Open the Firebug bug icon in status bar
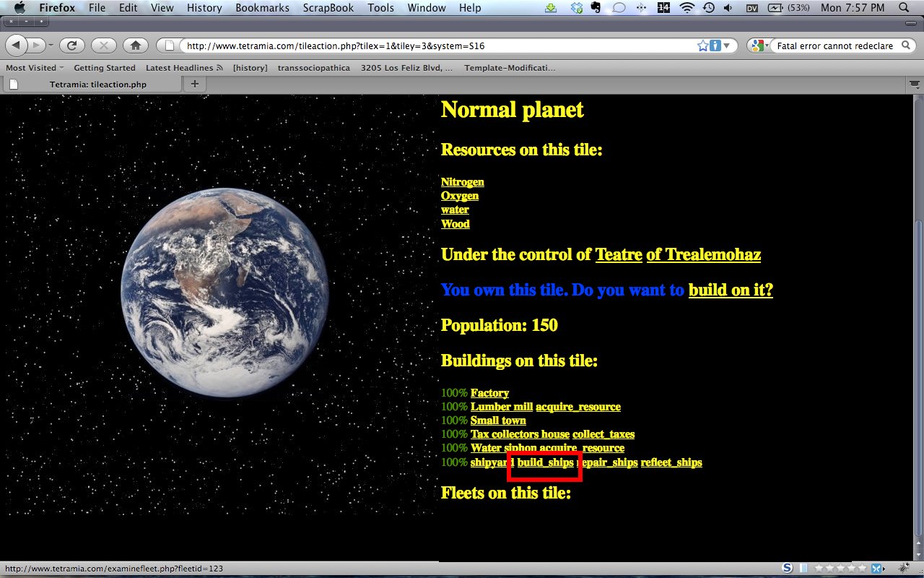 tap(902, 569)
